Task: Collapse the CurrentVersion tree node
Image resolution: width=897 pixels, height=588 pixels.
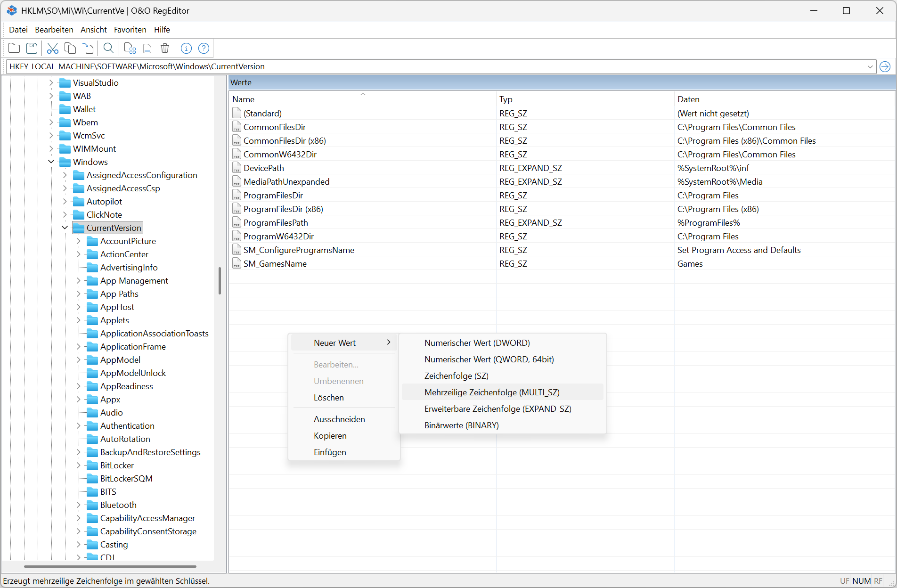Action: (x=65, y=228)
